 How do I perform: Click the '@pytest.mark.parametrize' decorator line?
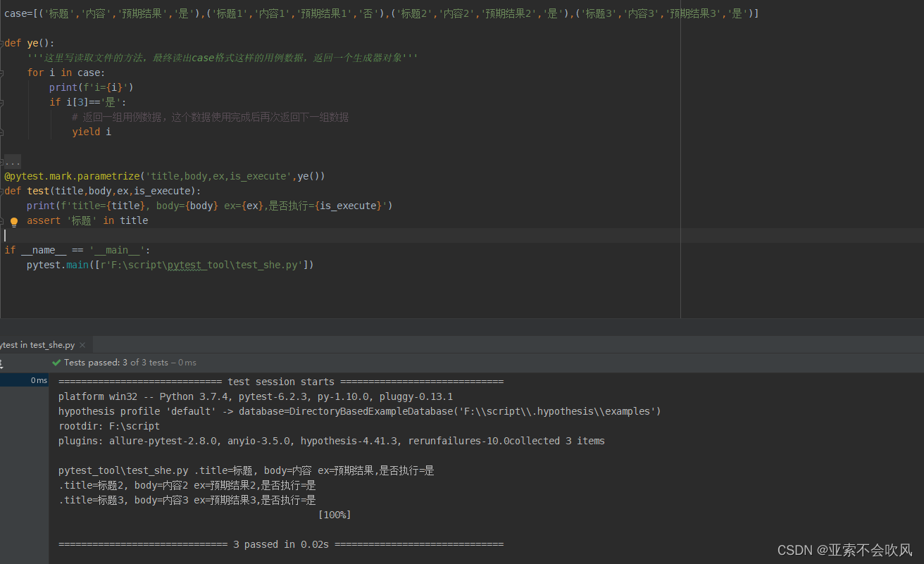click(x=165, y=176)
